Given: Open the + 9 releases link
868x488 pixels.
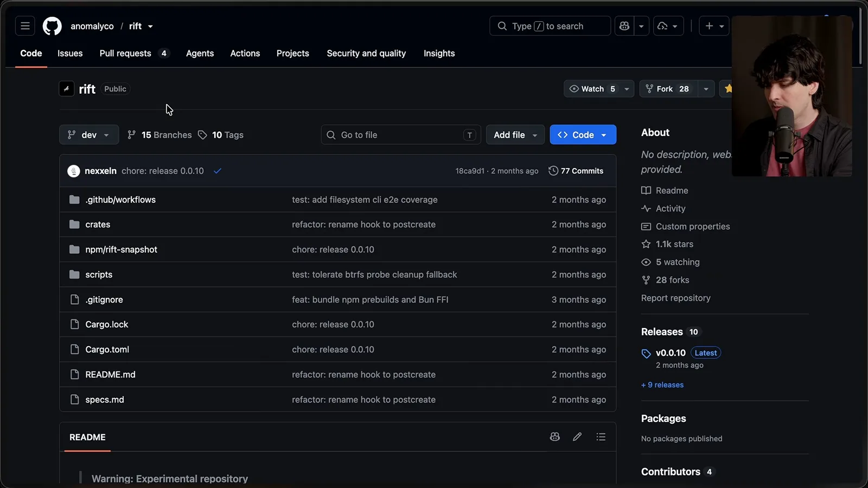Looking at the screenshot, I should [x=662, y=385].
